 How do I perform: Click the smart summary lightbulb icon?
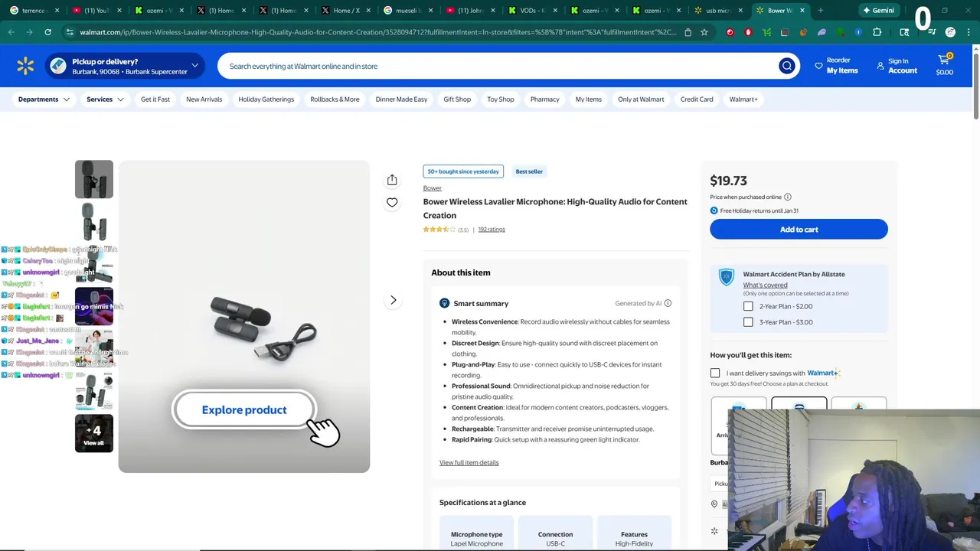[444, 304]
